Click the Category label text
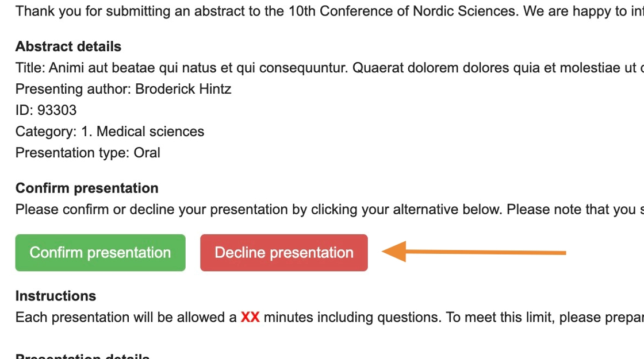Image resolution: width=644 pixels, height=359 pixels. tap(45, 132)
